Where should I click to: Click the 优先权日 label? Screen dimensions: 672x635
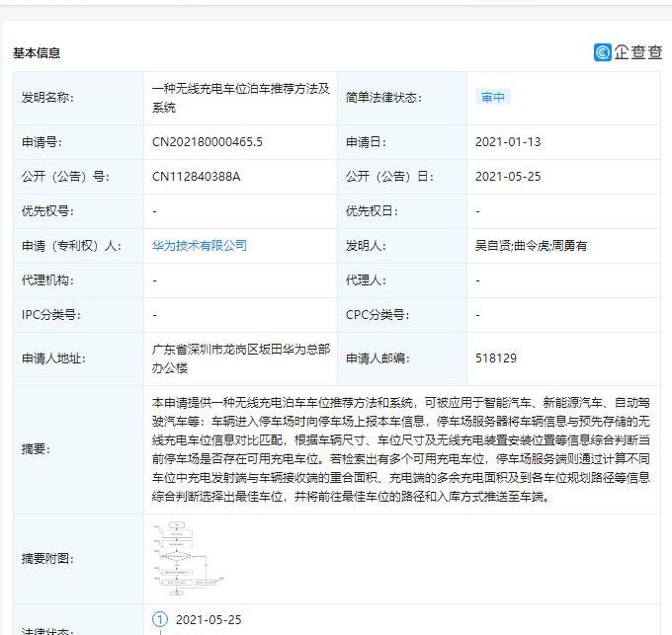click(x=372, y=210)
